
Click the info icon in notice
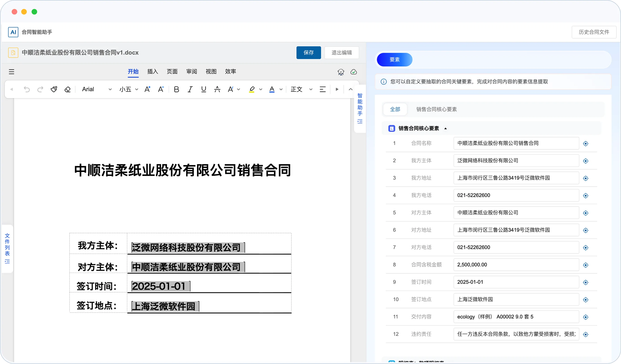[x=384, y=82]
